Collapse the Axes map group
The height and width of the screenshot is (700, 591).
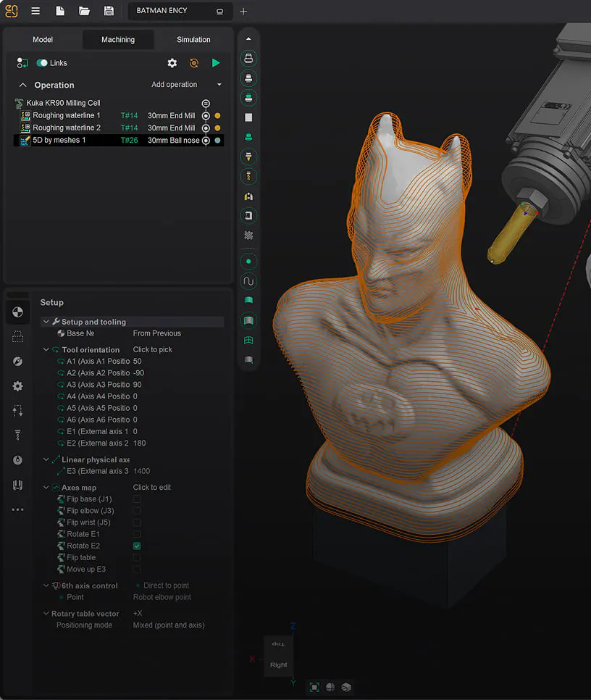pyautogui.click(x=46, y=488)
